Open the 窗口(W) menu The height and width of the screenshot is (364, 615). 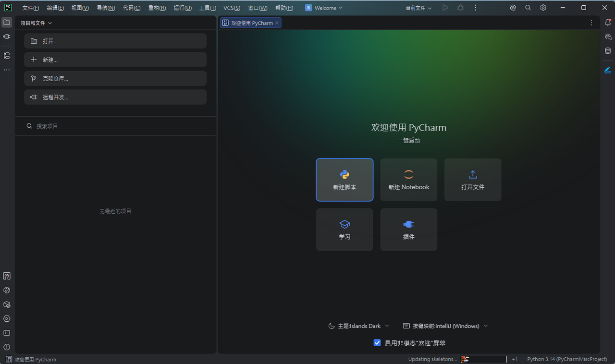tap(258, 8)
